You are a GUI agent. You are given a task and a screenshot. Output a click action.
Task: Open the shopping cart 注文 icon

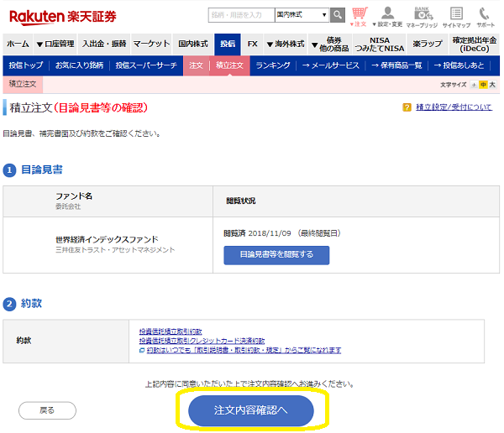[x=359, y=17]
